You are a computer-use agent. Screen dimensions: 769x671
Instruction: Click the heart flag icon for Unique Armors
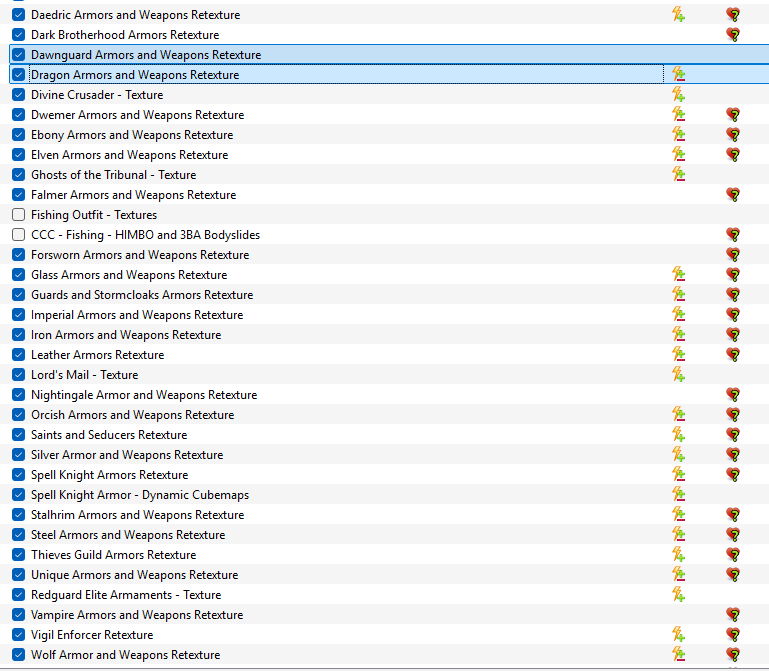tap(733, 575)
